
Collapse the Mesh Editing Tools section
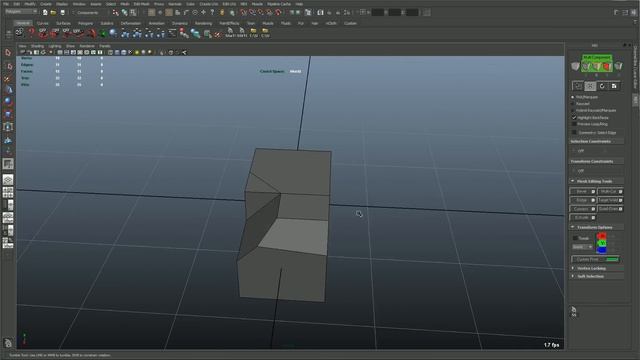tap(573, 181)
